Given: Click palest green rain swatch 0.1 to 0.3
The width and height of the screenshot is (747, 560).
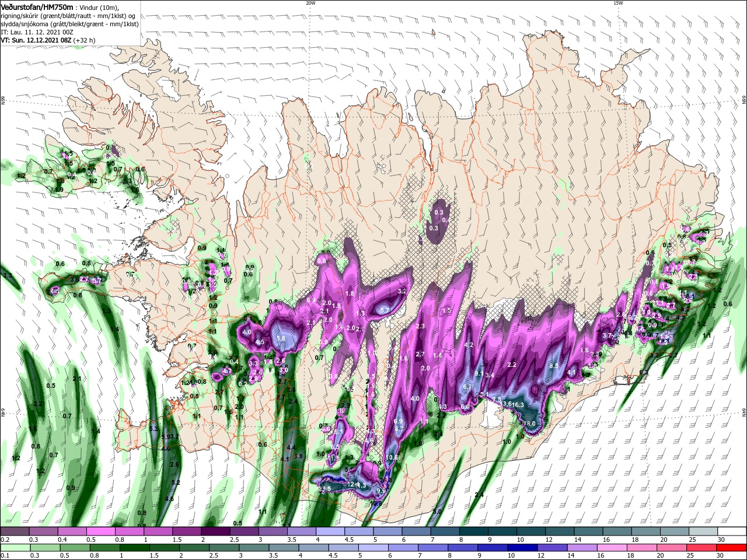Looking at the screenshot, I should click(x=16, y=548).
